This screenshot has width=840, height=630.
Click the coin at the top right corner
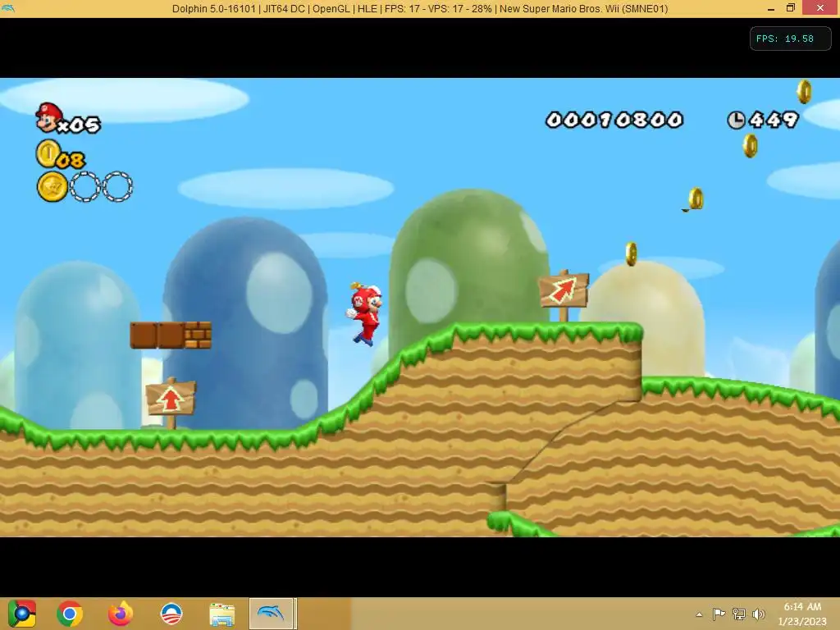pyautogui.click(x=804, y=92)
